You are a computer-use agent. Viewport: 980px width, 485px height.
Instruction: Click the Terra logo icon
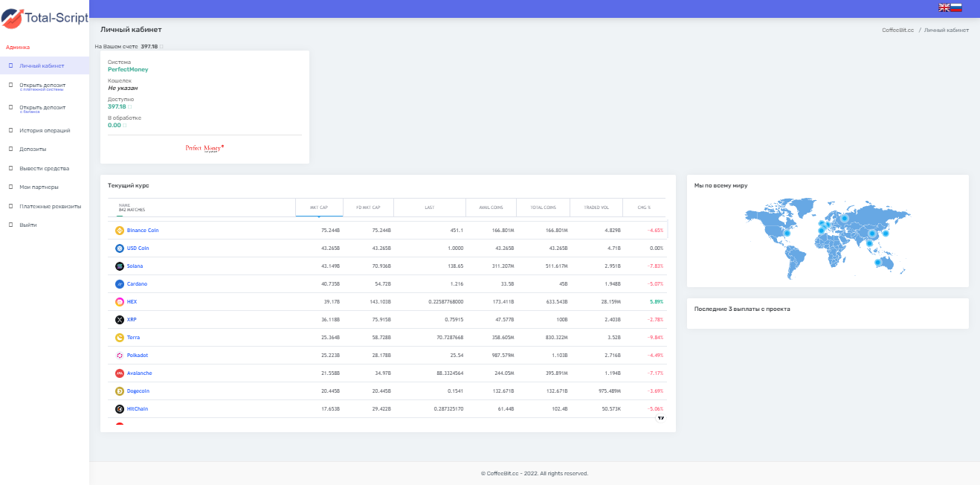coord(119,338)
